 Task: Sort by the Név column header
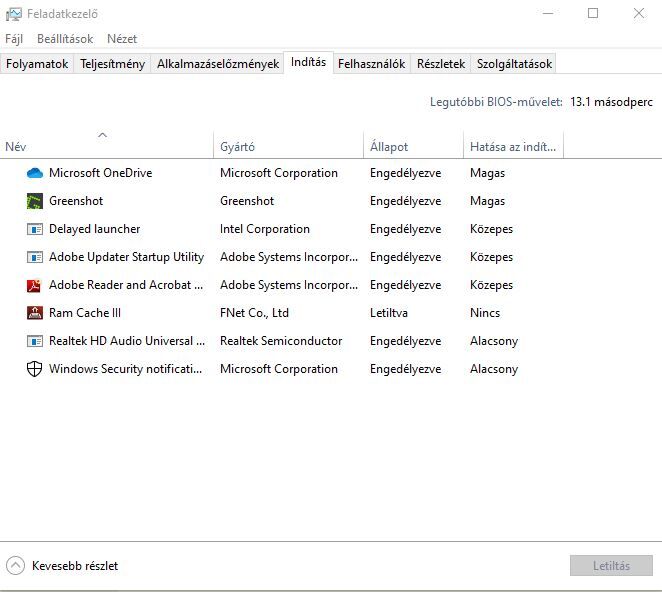tap(106, 147)
